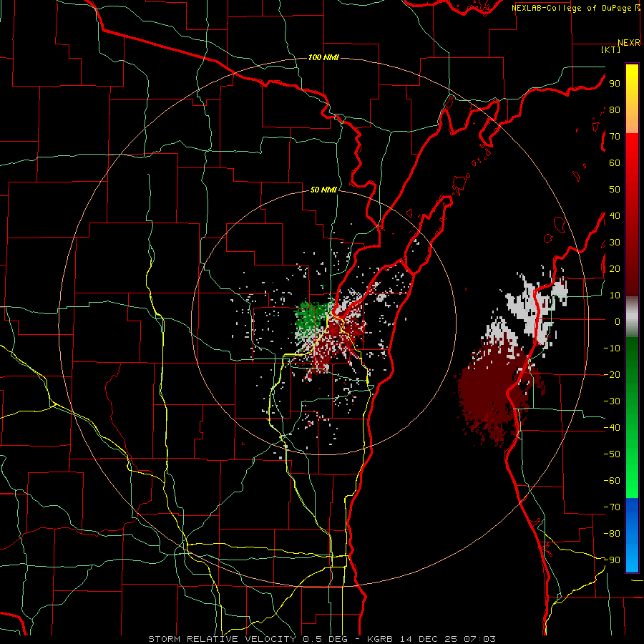
Task: Click the [KT] units label
Action: click(611, 49)
